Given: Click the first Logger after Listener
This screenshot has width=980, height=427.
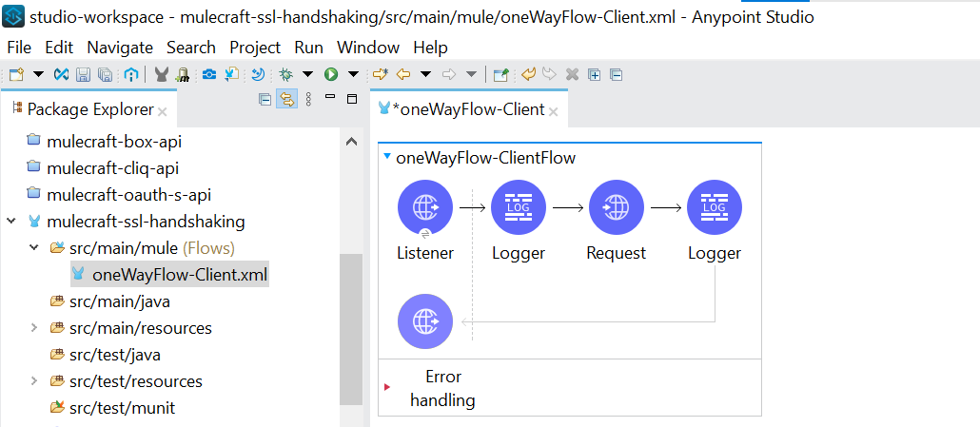Looking at the screenshot, I should pos(519,207).
